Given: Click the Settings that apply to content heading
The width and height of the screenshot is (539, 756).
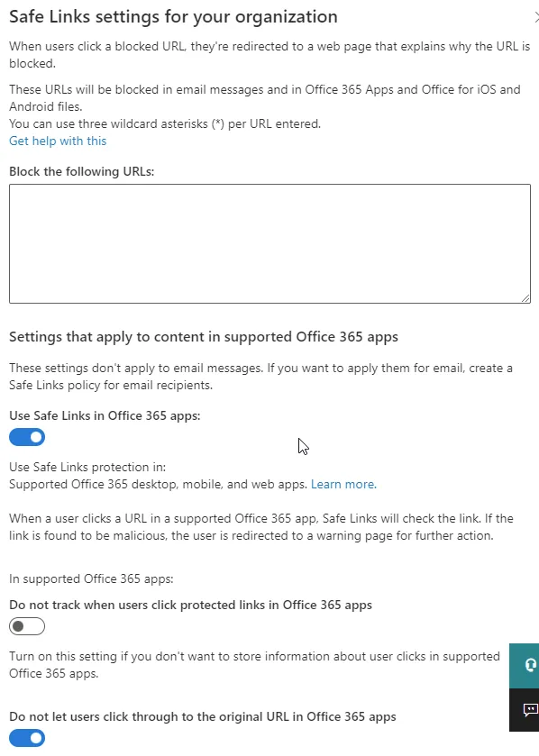Looking at the screenshot, I should (204, 336).
